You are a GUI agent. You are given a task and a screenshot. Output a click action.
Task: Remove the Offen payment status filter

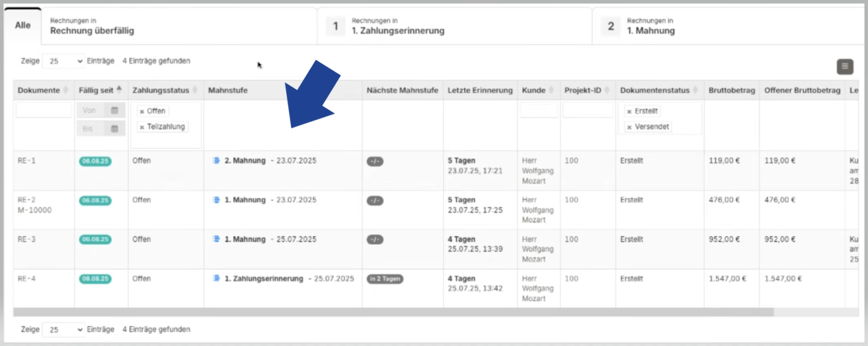(x=142, y=112)
